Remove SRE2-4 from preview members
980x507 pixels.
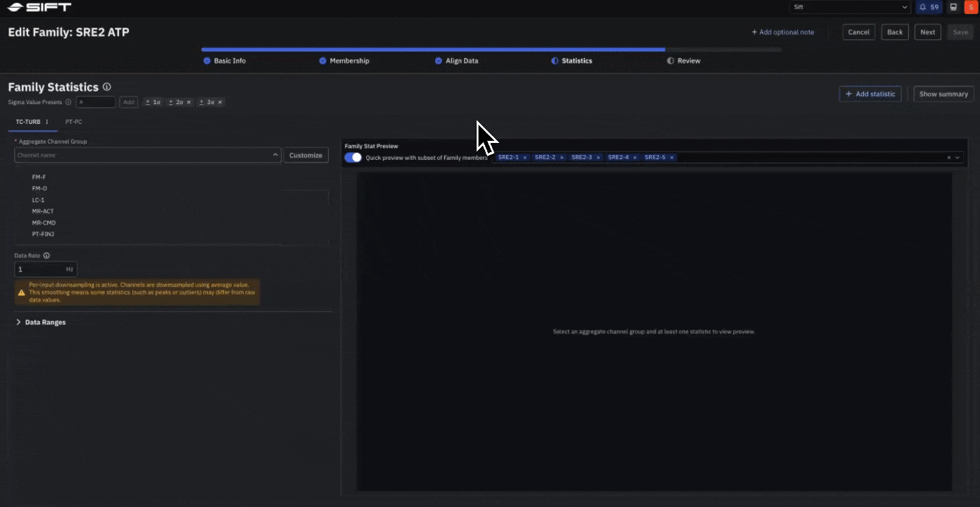pyautogui.click(x=635, y=158)
